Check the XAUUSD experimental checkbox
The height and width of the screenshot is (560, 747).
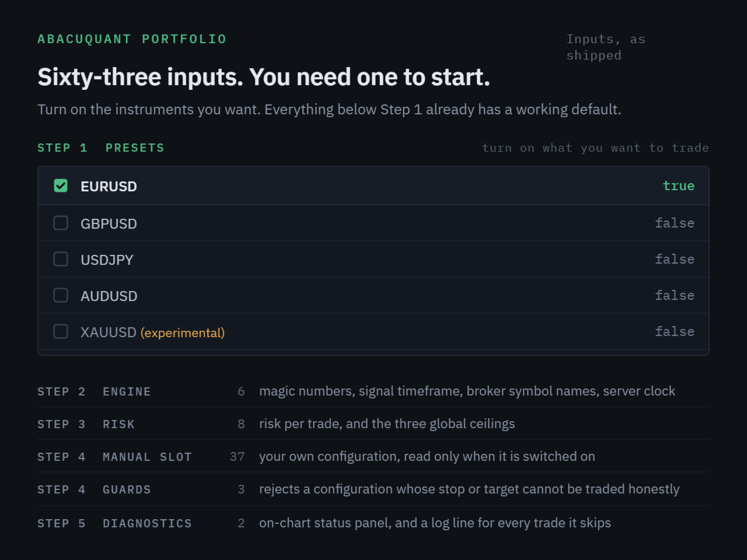coord(61,331)
